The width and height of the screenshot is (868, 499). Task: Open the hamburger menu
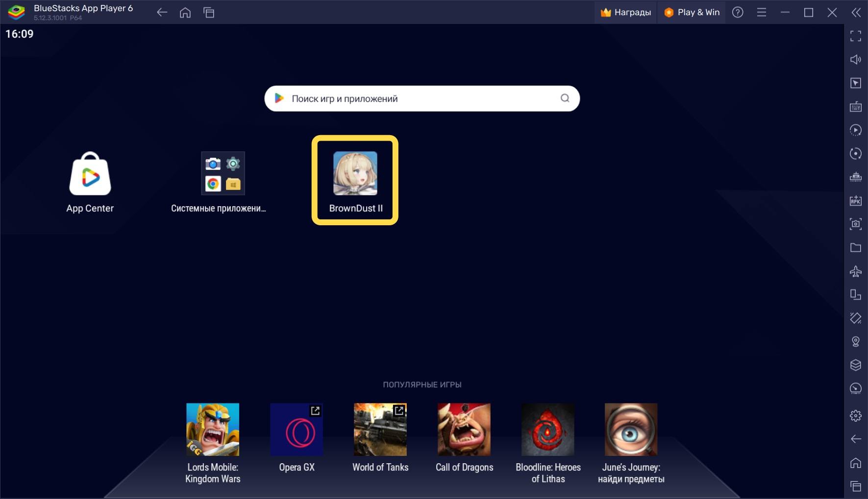click(761, 12)
